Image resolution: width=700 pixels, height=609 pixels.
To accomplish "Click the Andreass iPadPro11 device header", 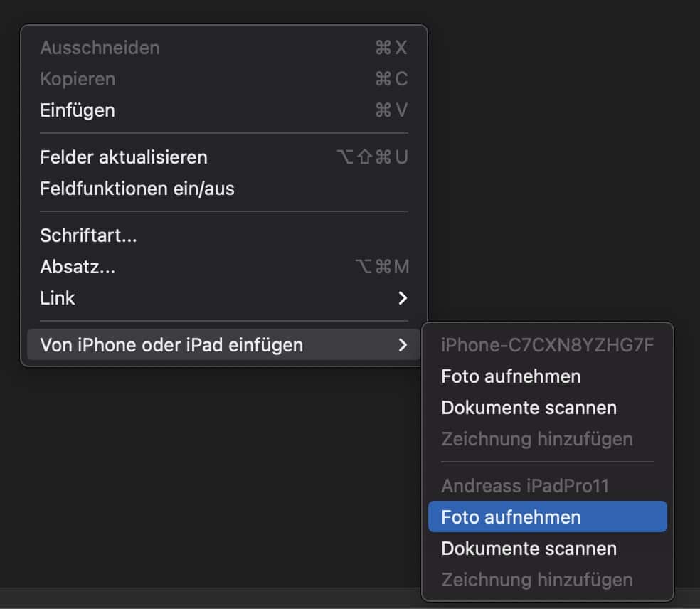I will coord(525,486).
